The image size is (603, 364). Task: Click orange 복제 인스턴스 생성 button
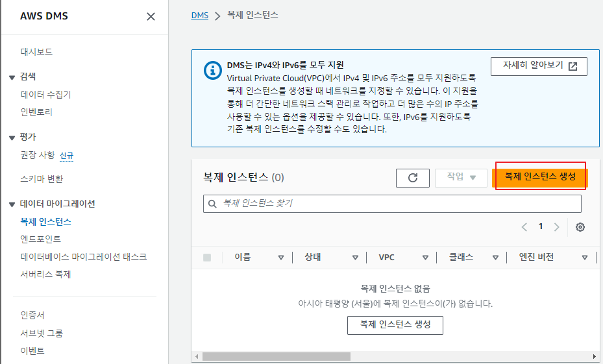point(540,177)
